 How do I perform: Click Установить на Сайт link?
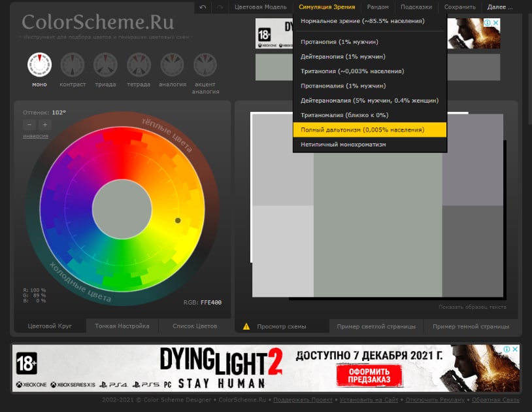click(x=369, y=400)
